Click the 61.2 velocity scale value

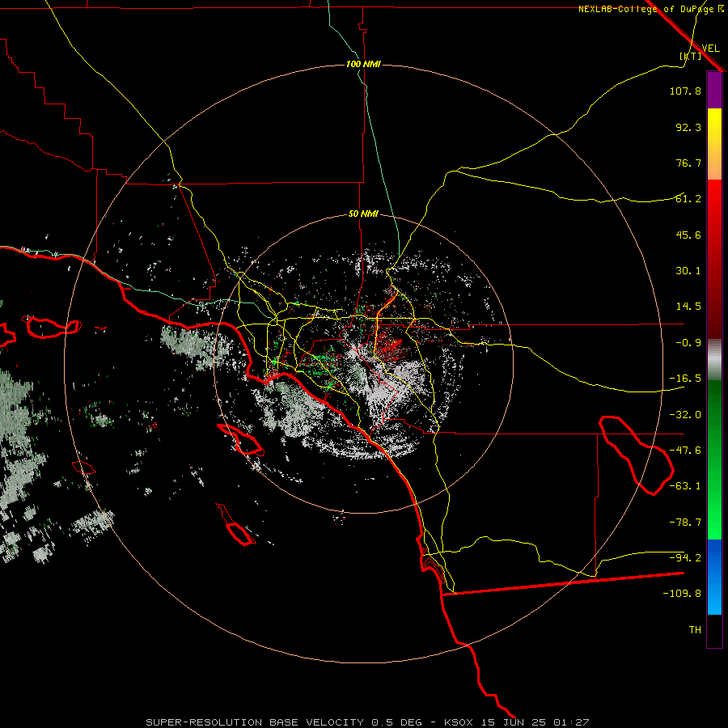click(x=688, y=199)
